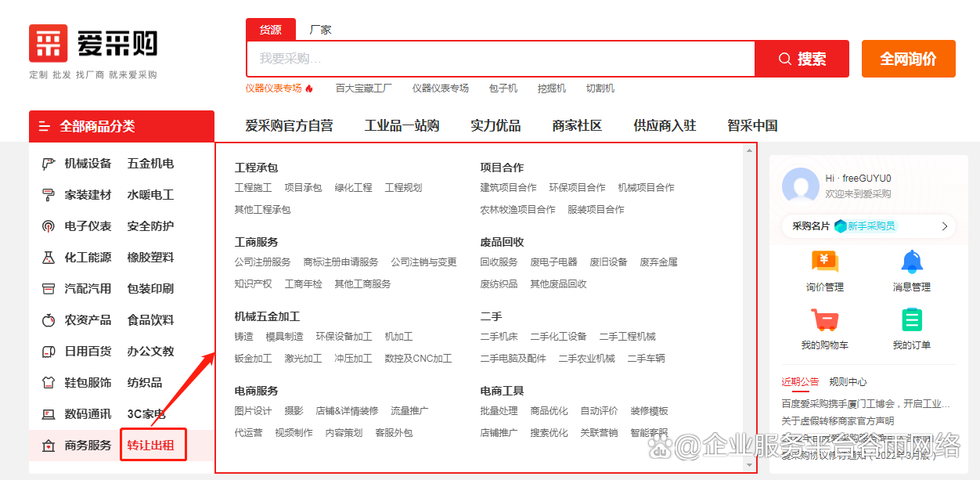Open 询价管理 icon

[825, 262]
